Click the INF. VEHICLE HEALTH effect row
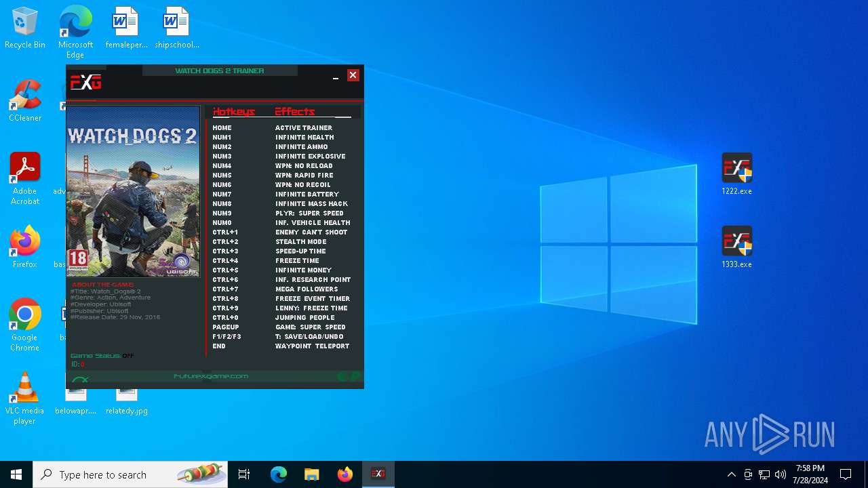The height and width of the screenshot is (488, 868). pyautogui.click(x=313, y=222)
